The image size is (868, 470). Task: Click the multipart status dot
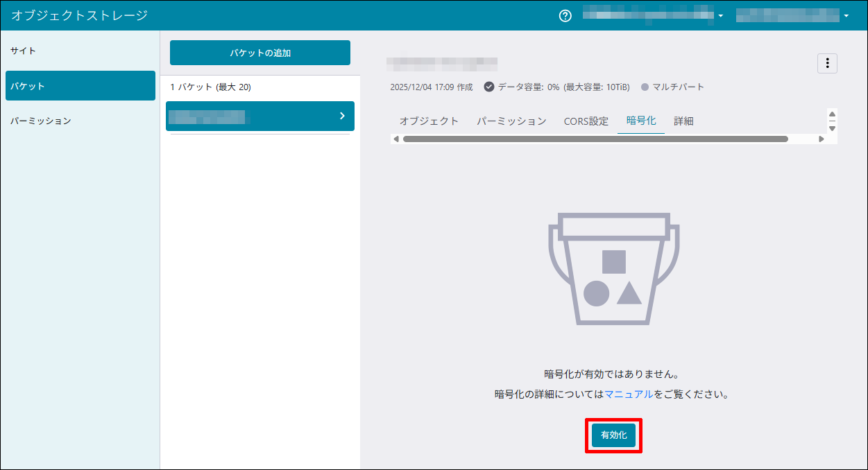coord(645,87)
